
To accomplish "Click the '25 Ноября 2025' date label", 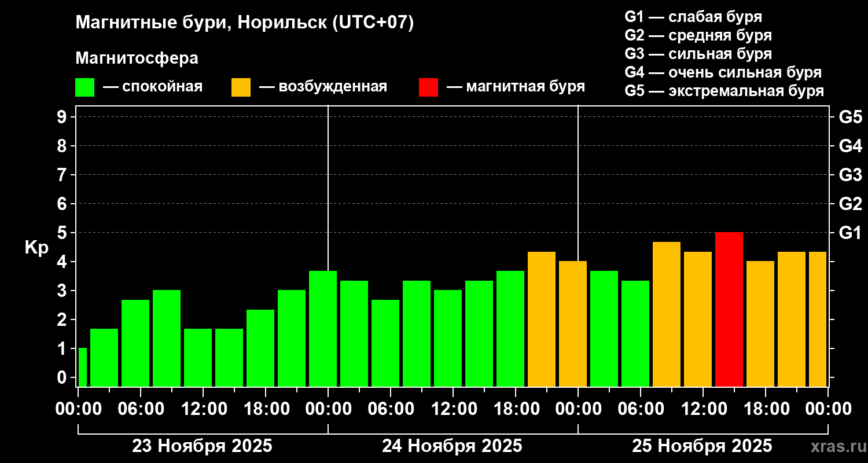I will (x=702, y=446).
